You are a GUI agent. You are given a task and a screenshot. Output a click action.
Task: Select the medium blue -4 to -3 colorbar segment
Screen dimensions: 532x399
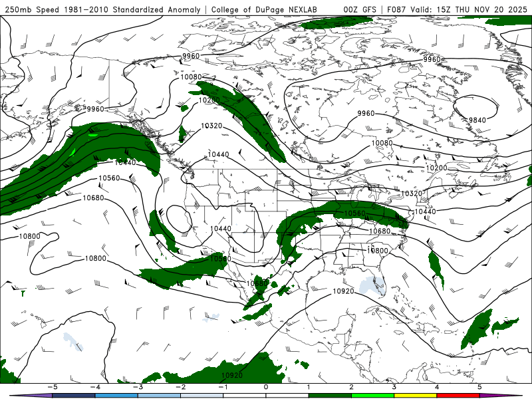[x=116, y=396]
